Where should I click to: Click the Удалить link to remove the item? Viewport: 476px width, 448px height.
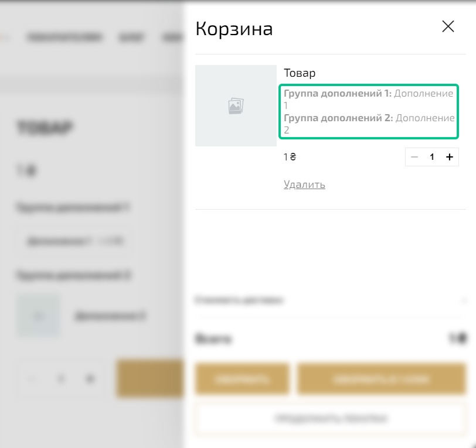(304, 184)
